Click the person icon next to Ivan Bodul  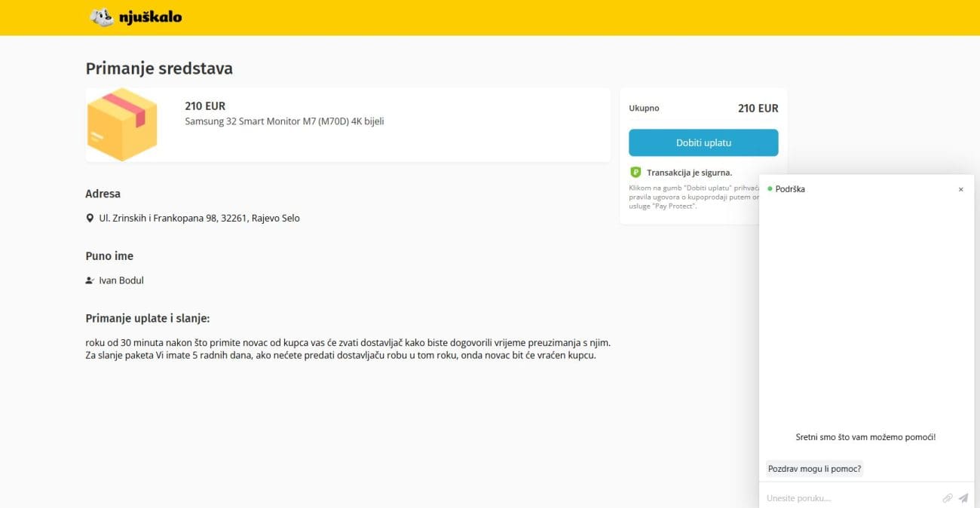(90, 280)
